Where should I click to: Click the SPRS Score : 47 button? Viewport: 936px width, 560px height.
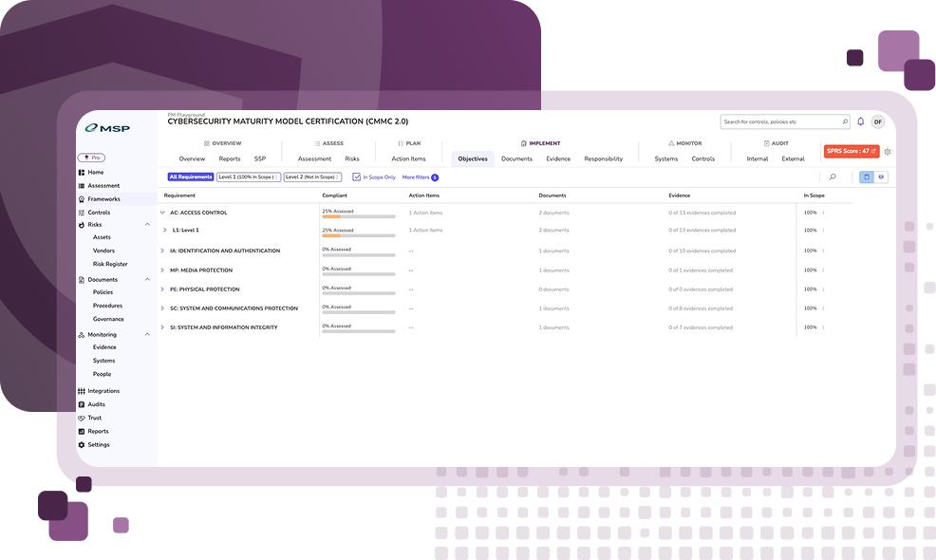tap(851, 151)
